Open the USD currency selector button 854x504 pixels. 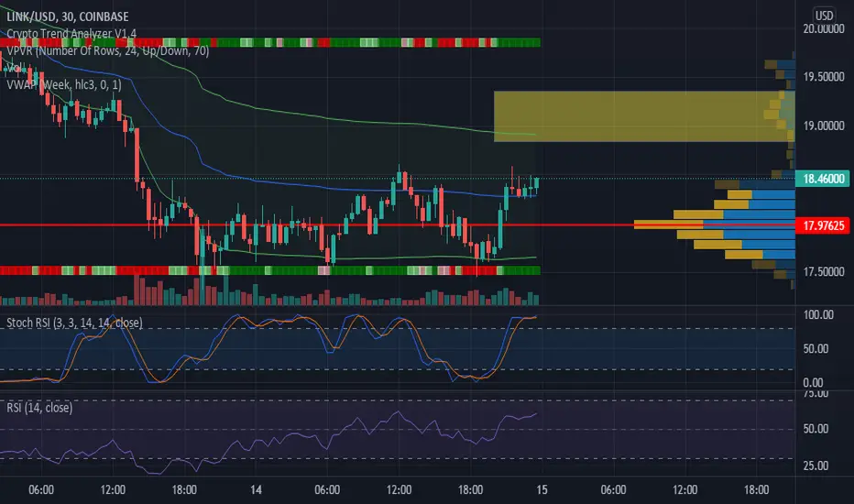[x=824, y=16]
